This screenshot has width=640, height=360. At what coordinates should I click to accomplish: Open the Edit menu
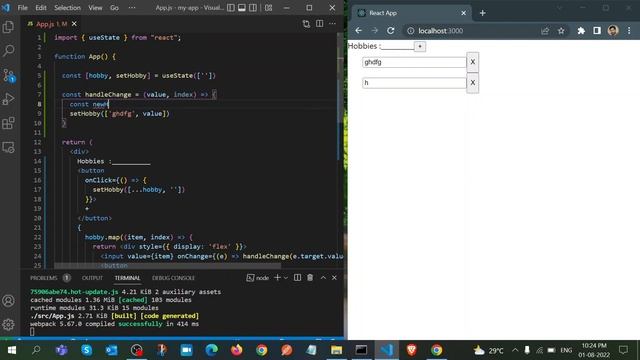coord(41,8)
